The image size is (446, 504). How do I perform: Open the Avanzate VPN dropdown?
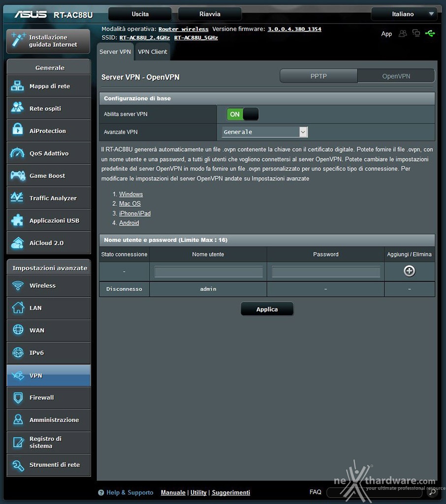(x=265, y=132)
